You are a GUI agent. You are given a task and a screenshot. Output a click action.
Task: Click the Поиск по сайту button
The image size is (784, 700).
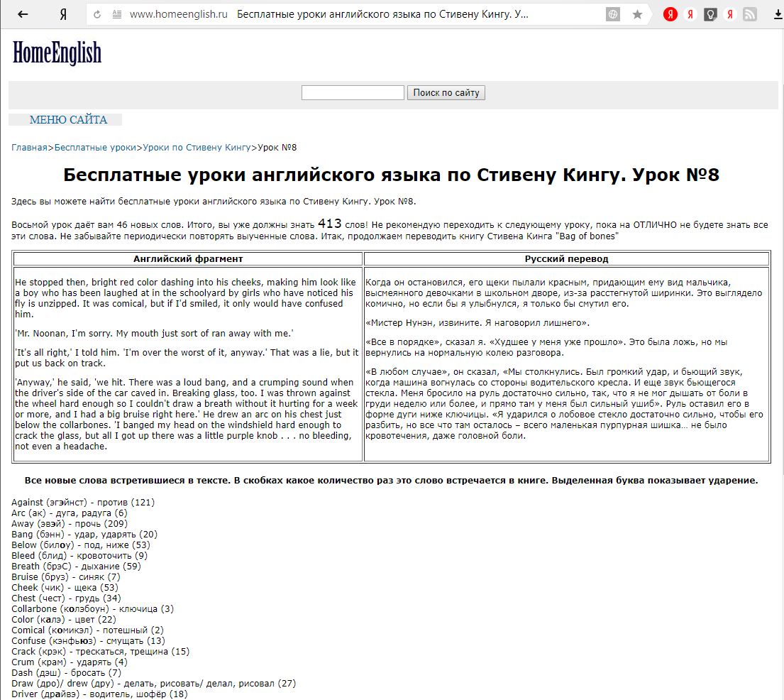(446, 92)
